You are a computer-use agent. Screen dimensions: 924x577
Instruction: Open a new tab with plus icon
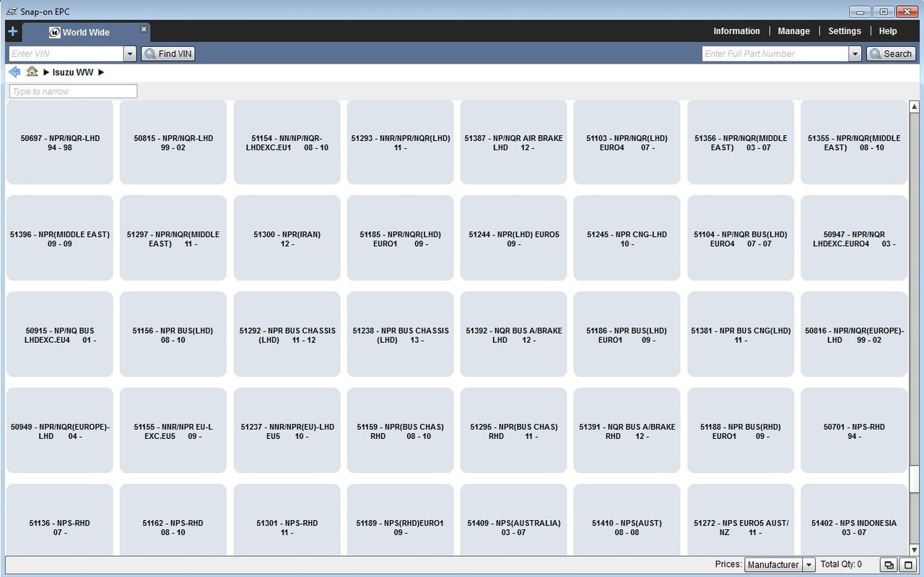(12, 32)
